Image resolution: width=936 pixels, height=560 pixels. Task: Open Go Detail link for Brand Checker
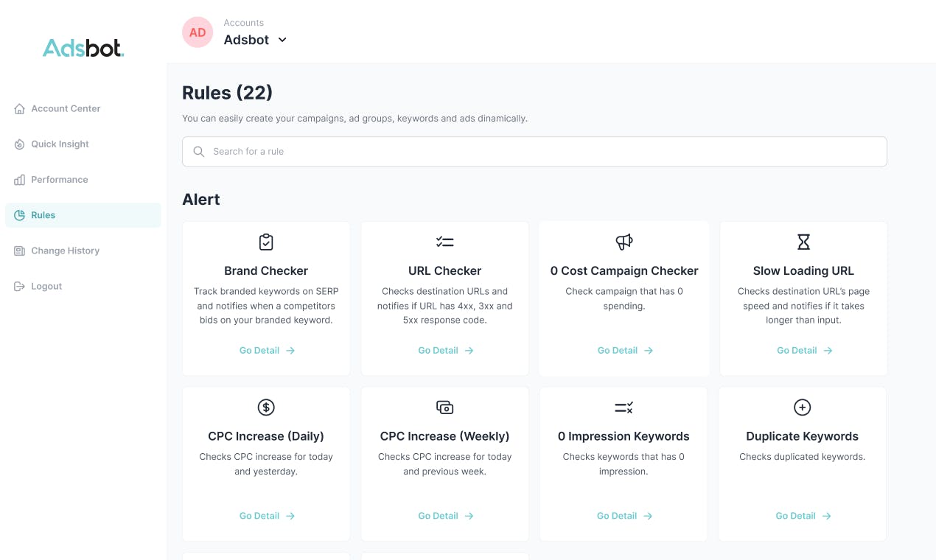coord(267,351)
